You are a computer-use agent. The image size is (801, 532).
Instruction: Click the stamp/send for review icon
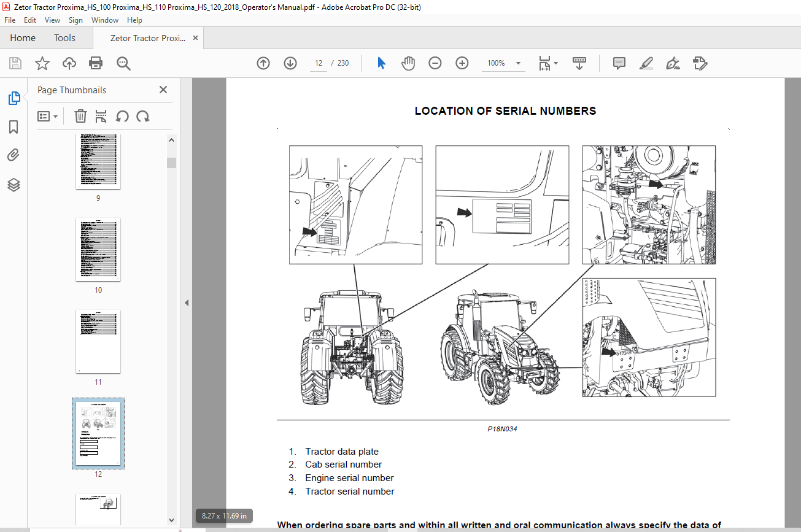(700, 63)
